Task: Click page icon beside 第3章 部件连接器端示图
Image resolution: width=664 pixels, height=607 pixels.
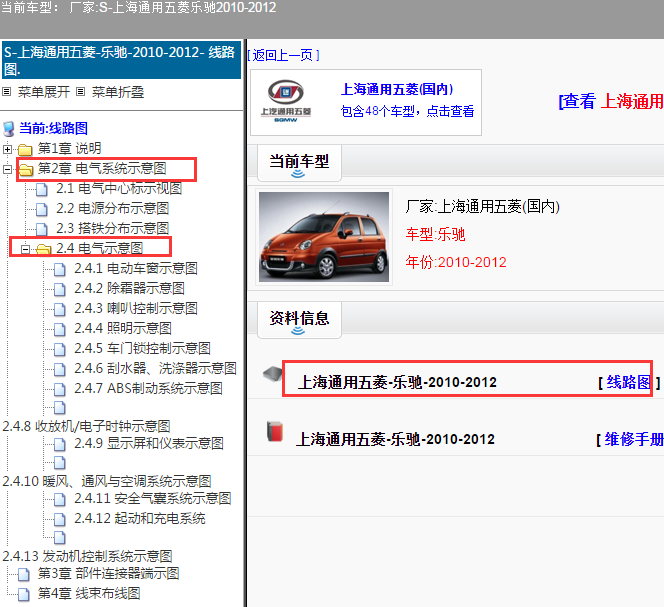Action: [24, 574]
